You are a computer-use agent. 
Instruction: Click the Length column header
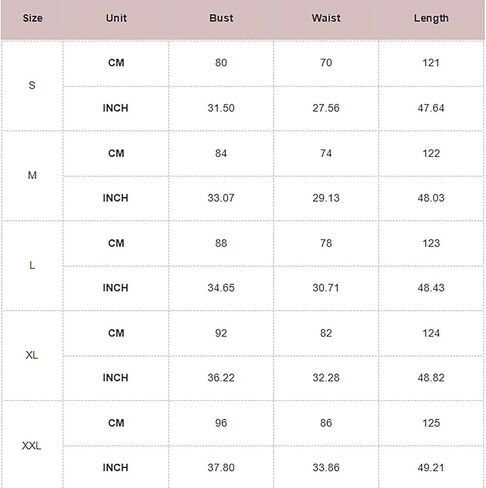pyautogui.click(x=431, y=18)
